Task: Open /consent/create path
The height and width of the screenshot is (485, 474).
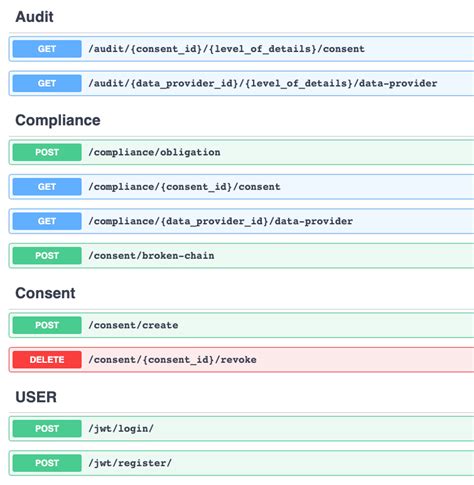Action: (133, 325)
